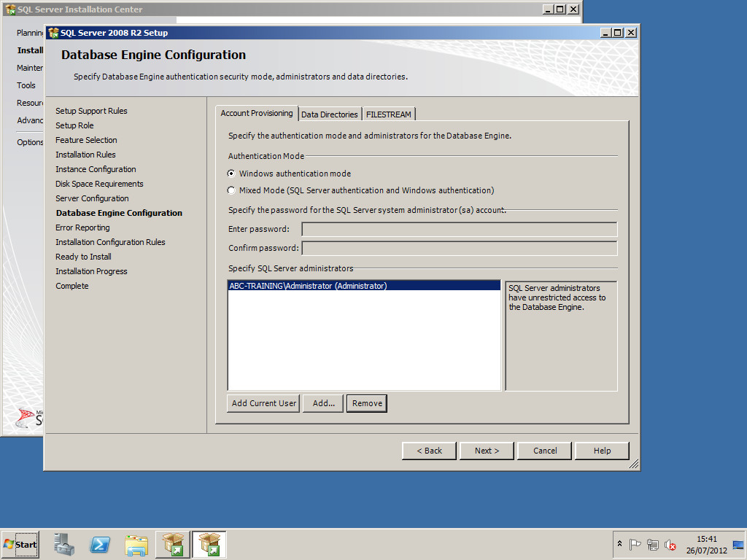Select ABC-TRAINING\Administrator in the administrators list
Screen dimensions: 747x560
click(x=365, y=286)
